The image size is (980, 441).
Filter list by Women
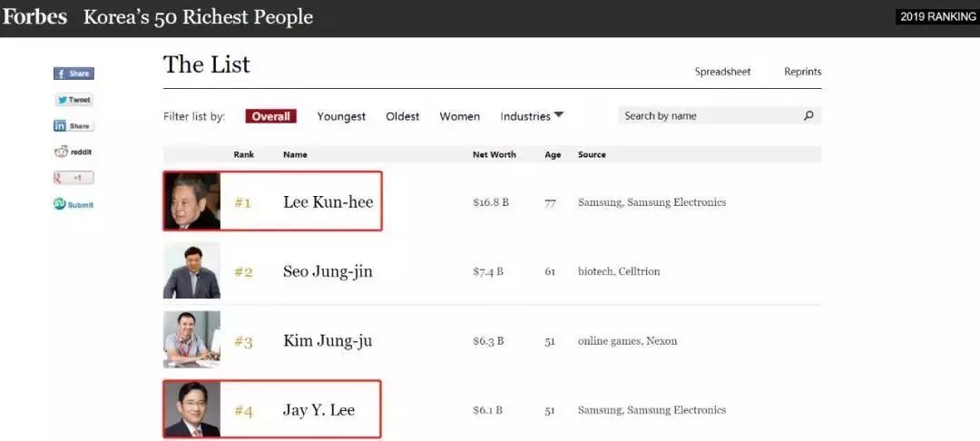(x=460, y=116)
